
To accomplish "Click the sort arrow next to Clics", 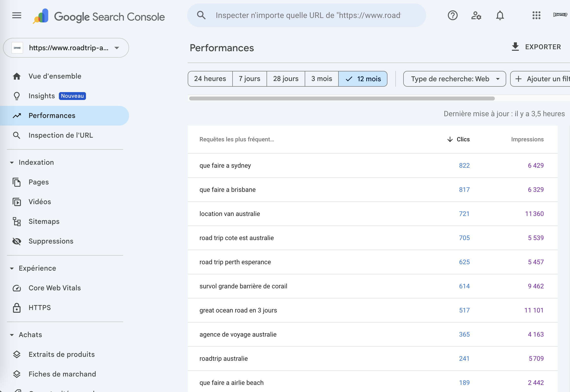I will (x=450, y=139).
